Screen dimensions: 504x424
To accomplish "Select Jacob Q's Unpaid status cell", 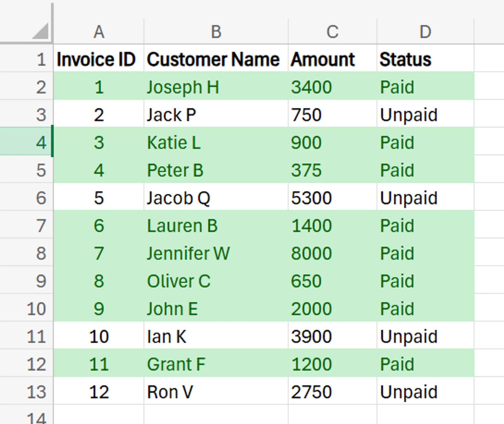I will [426, 197].
